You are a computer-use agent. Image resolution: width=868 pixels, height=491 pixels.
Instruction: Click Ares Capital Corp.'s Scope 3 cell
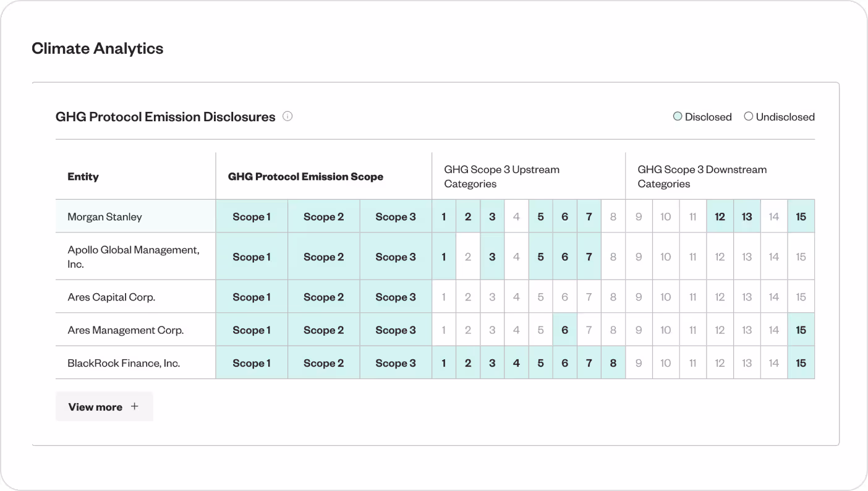[x=396, y=297]
